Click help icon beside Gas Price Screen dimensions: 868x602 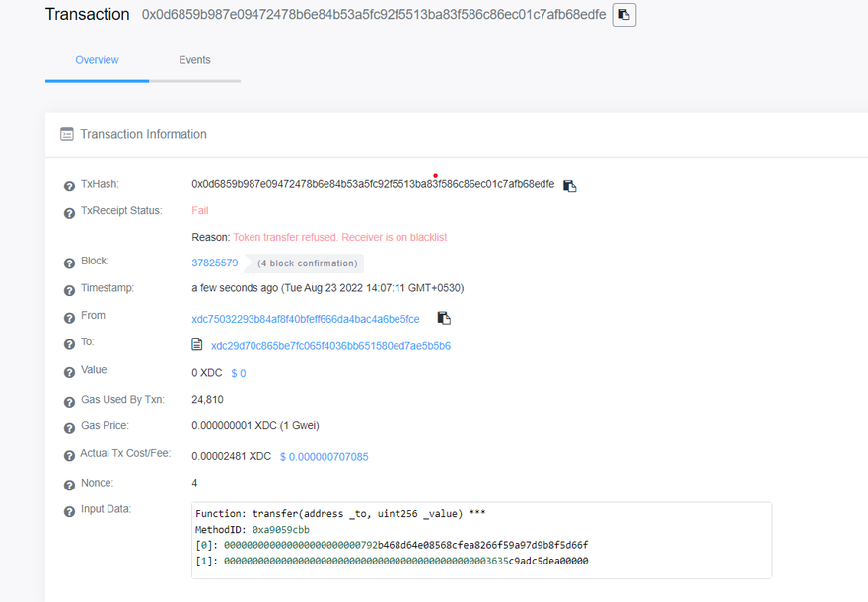point(69,428)
